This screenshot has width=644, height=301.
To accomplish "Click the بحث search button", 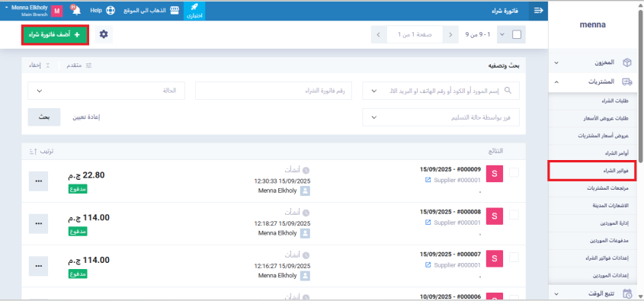I will point(44,117).
